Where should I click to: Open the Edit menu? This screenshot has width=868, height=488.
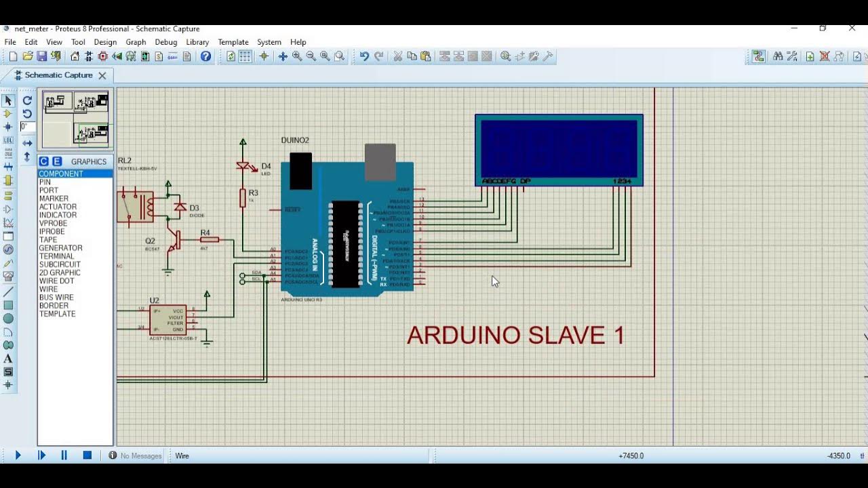pos(31,42)
